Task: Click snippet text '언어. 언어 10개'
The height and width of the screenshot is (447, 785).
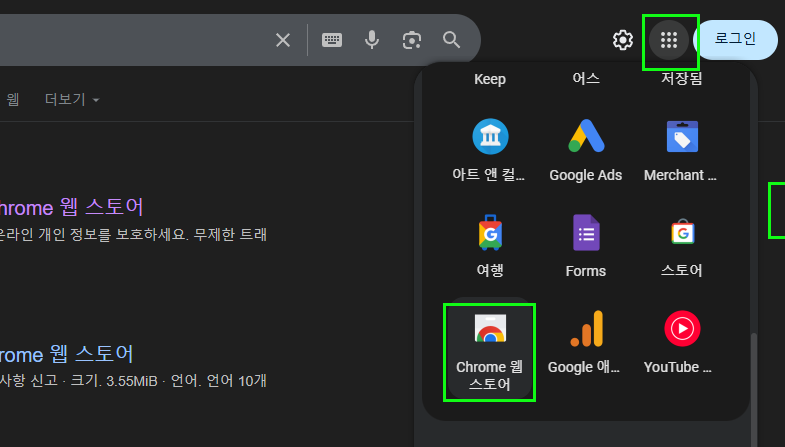Action: (x=218, y=381)
